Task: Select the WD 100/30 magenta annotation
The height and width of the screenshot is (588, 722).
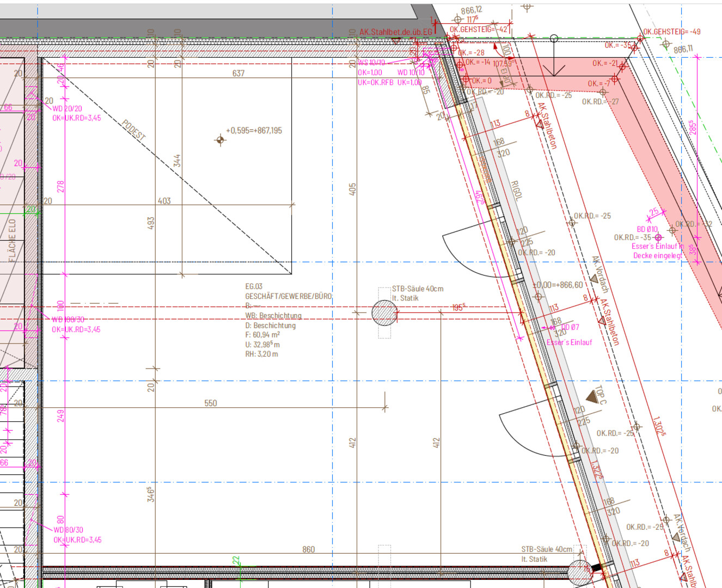Action: [x=68, y=320]
